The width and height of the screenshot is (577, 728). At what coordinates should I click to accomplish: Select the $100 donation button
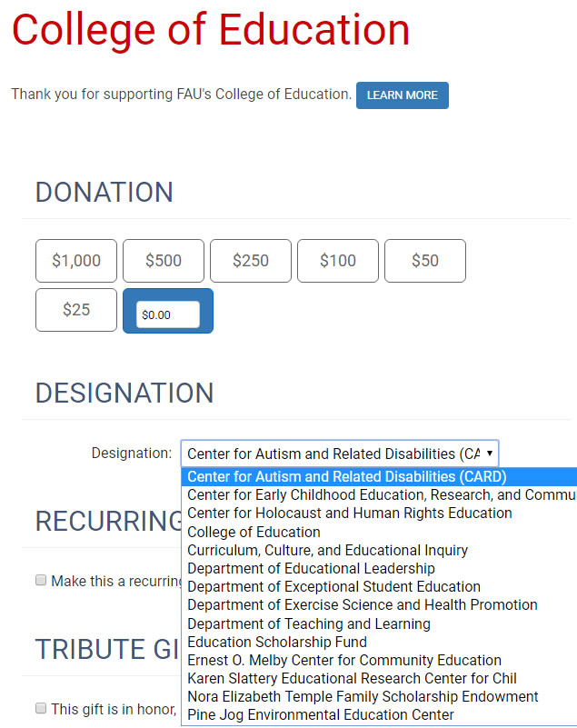tap(338, 261)
